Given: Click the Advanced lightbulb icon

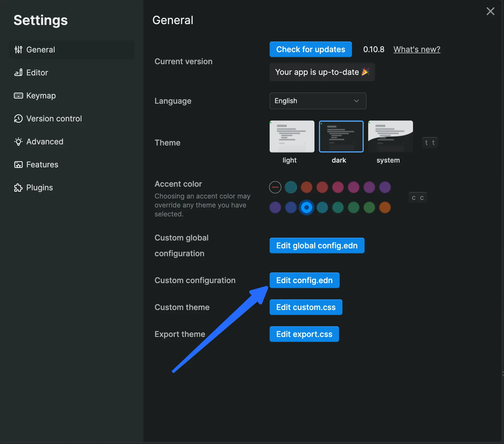Looking at the screenshot, I should click(x=18, y=142).
